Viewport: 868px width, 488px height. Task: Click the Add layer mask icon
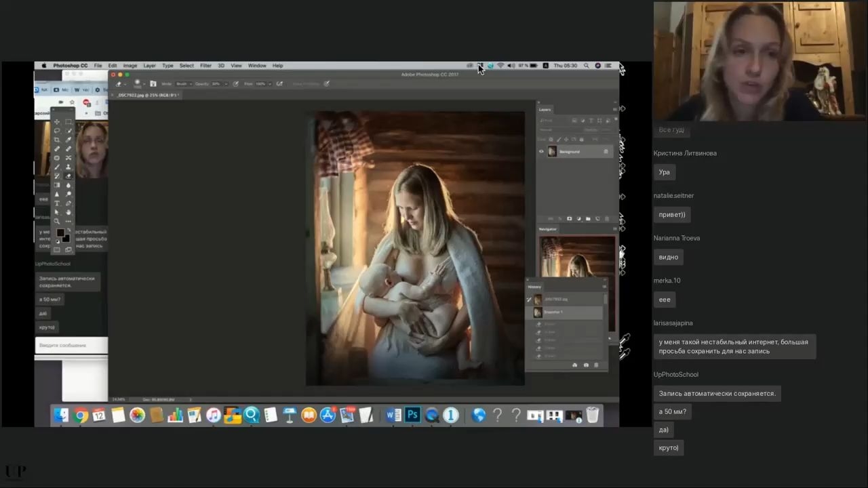click(569, 219)
